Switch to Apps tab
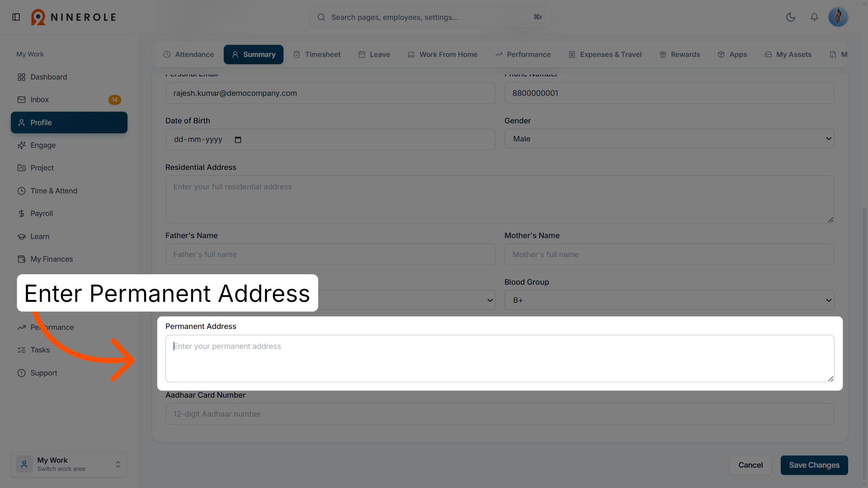 tap(732, 54)
